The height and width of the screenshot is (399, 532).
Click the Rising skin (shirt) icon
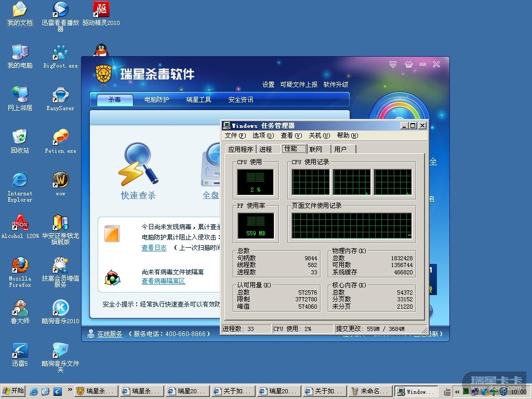coord(408,64)
